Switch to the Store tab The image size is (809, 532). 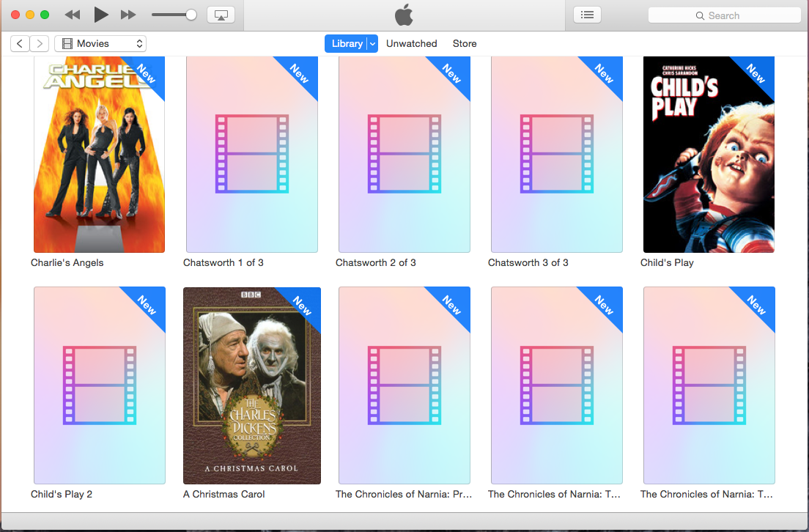click(465, 43)
